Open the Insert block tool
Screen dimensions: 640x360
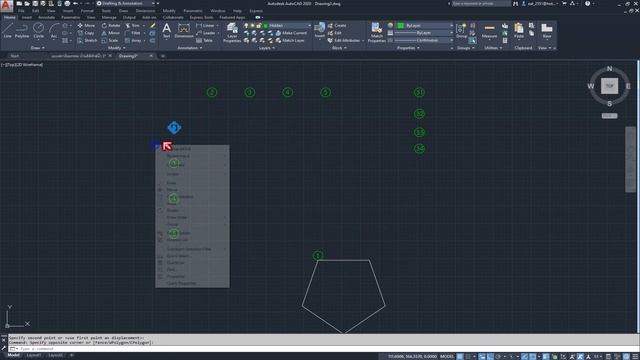pos(320,31)
